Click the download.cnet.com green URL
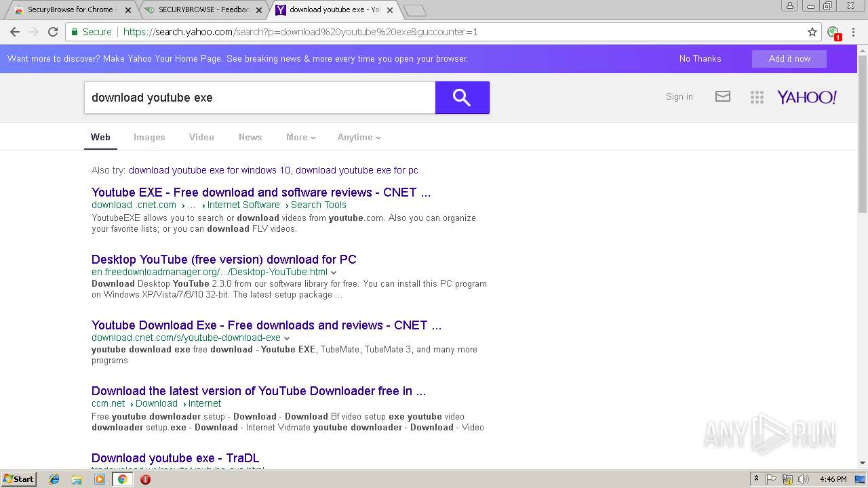Screen dimensions: 868x488 (x=134, y=205)
